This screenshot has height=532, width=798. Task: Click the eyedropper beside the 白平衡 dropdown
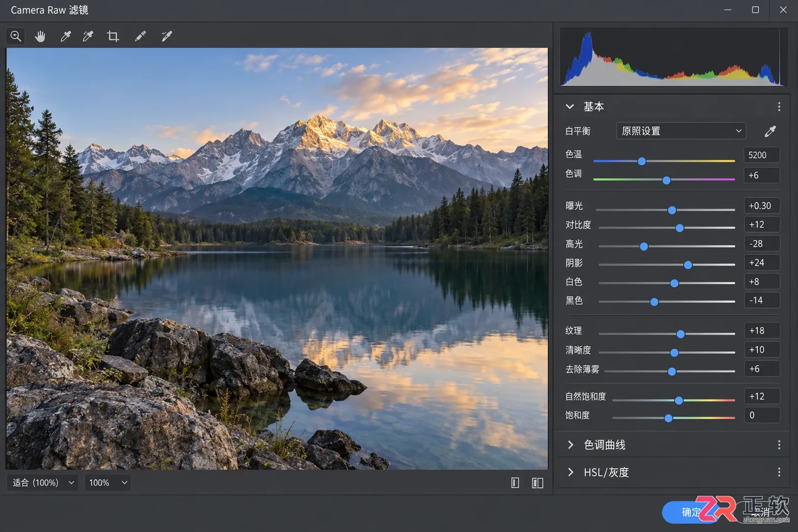[770, 131]
